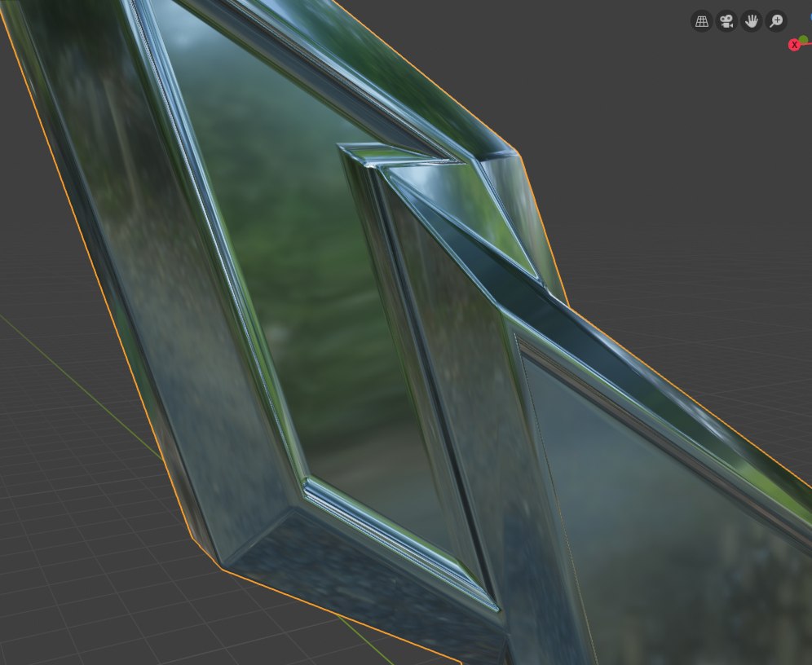
Task: Click the red X axis gizmo handle
Action: 794,45
